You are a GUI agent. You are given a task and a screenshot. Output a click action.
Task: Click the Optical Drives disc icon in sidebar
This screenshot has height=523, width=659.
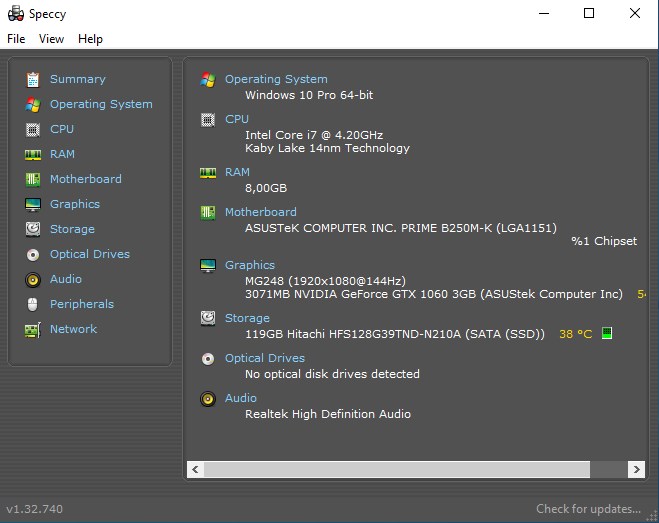33,255
